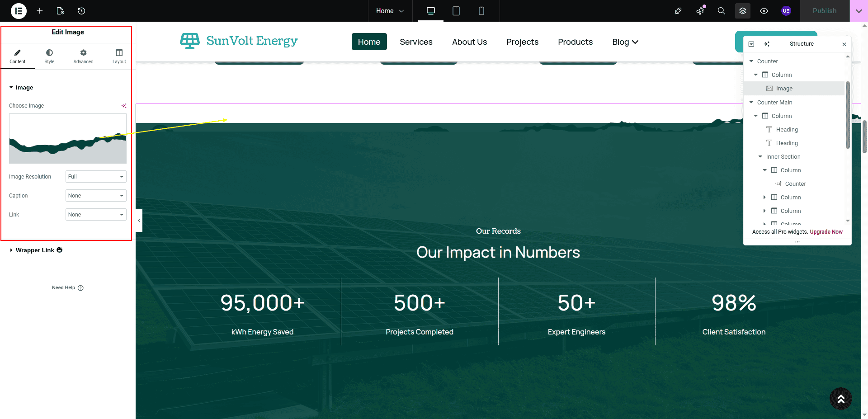Image resolution: width=868 pixels, height=419 pixels.
Task: Switch to mobile device view
Action: 481,11
